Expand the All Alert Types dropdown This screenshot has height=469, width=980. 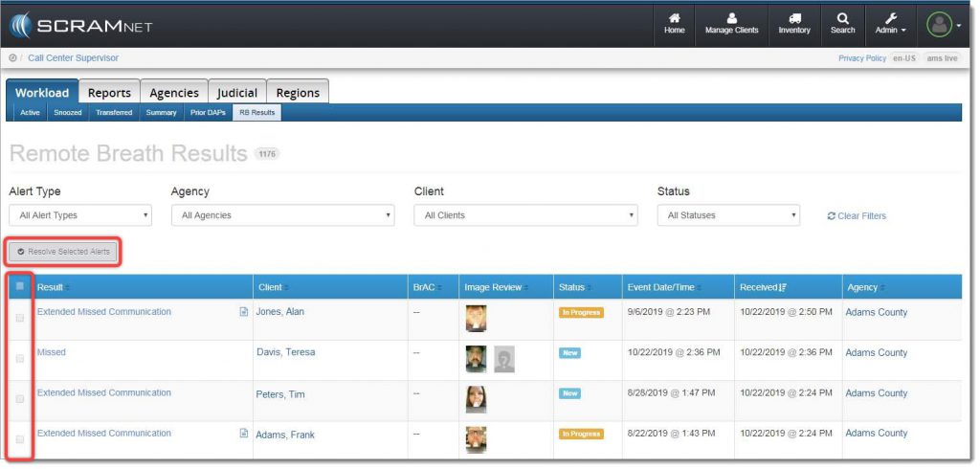coord(80,215)
